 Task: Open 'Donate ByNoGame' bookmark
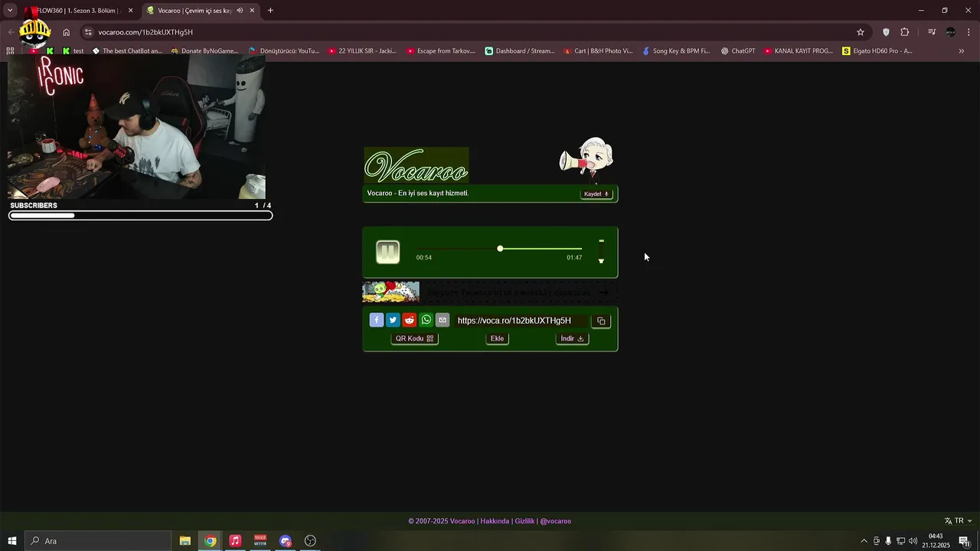(204, 51)
